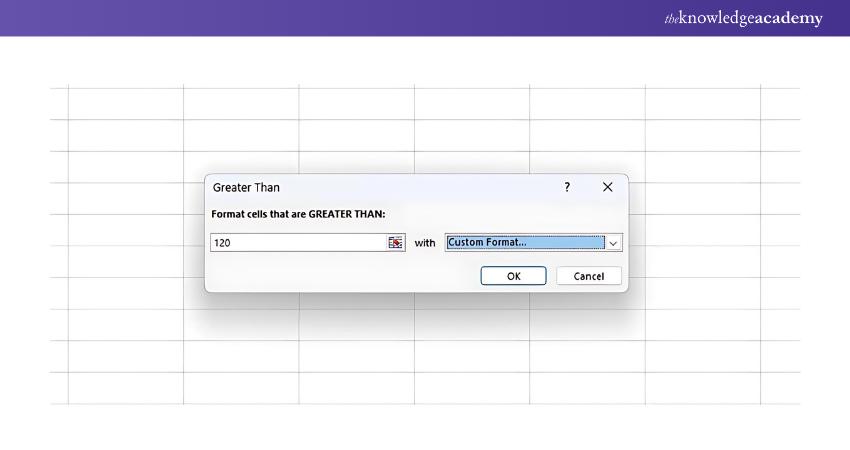Image resolution: width=850 pixels, height=450 pixels.
Task: Select the narrow partial cell at top-left of grid
Action: 59,103
